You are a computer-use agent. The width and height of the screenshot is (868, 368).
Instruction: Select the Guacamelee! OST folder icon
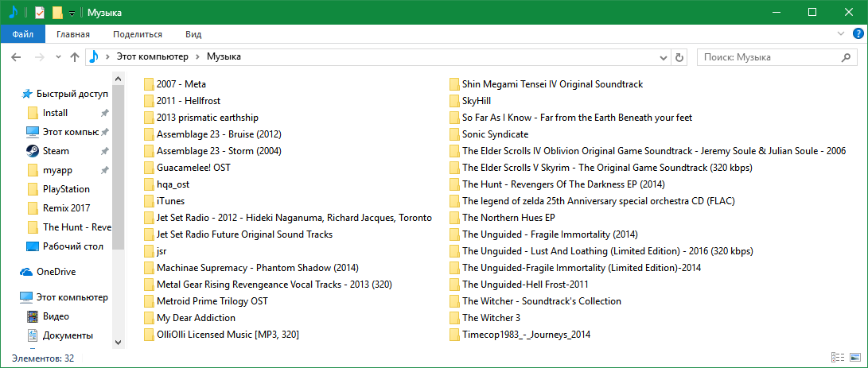pos(148,168)
